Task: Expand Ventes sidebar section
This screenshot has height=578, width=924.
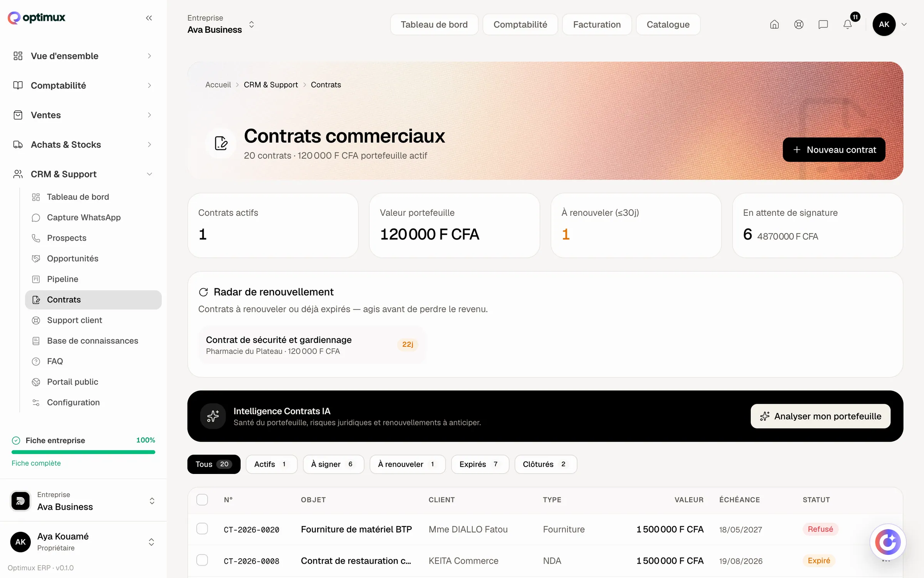Action: pos(83,115)
